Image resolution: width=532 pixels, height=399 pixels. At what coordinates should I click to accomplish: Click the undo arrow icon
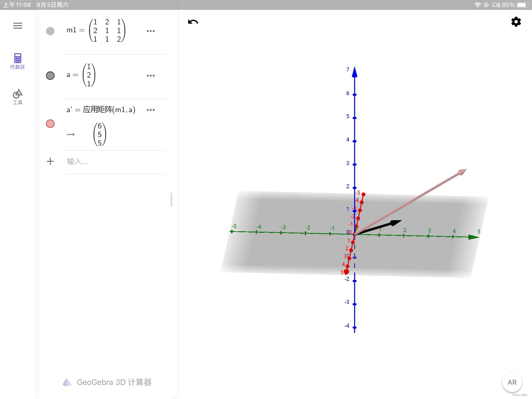pos(193,22)
